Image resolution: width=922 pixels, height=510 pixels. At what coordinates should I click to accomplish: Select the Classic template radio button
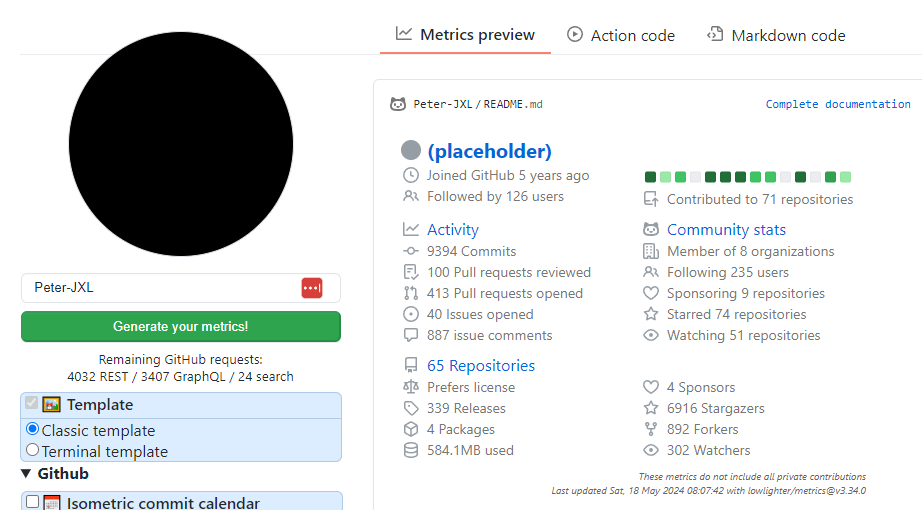(32, 429)
